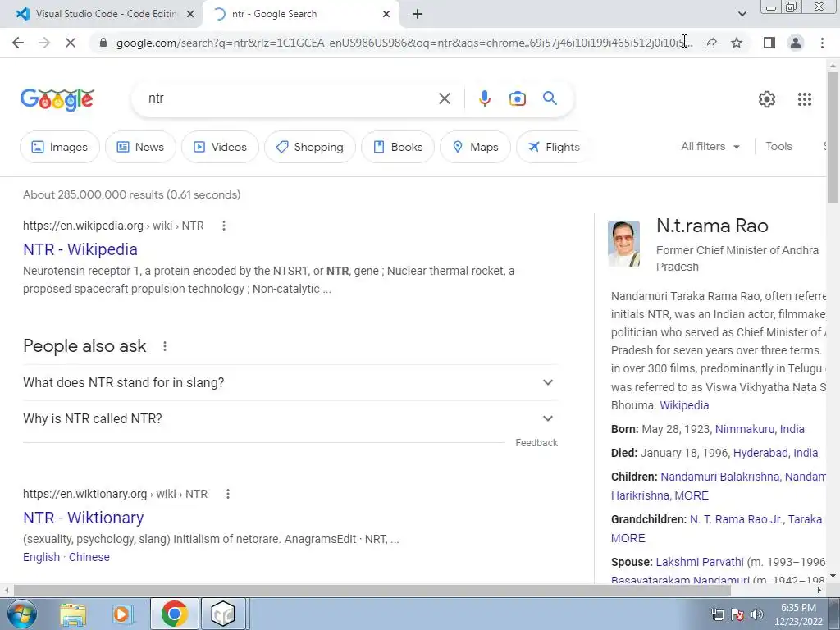Viewport: 840px width, 630px height.
Task: Click the horizontal scrollbar thumb
Action: click(372, 591)
